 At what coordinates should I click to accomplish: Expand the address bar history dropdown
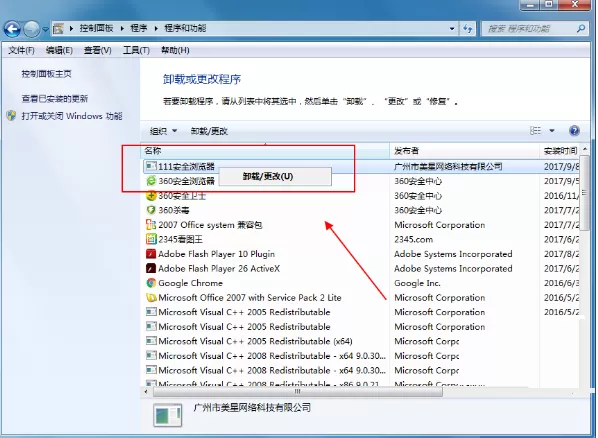point(452,29)
